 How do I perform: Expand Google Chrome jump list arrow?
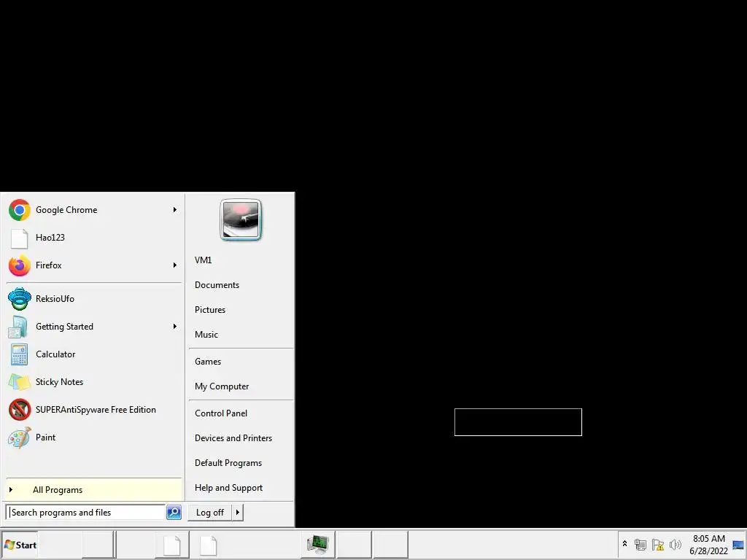click(x=175, y=210)
